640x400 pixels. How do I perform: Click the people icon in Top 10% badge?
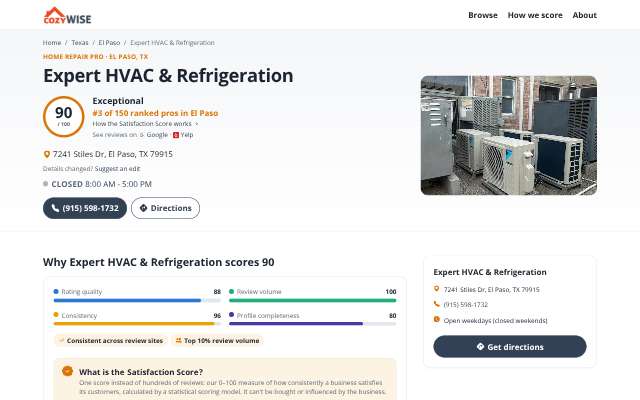tap(178, 340)
